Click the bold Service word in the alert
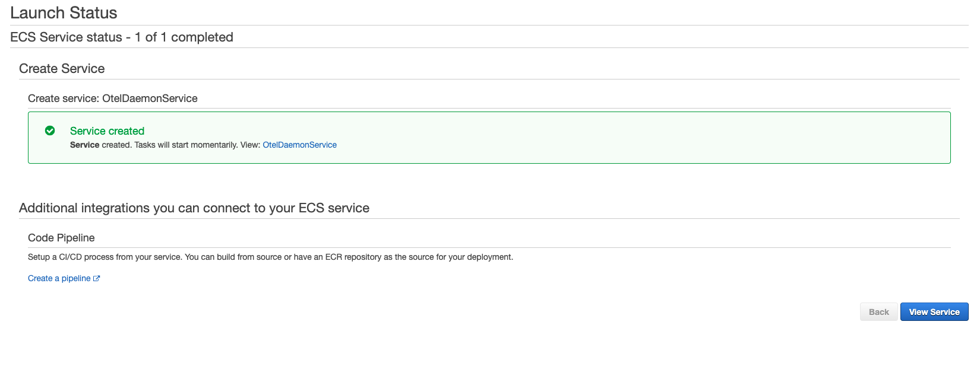Viewport: 980px width, 382px height. click(84, 145)
